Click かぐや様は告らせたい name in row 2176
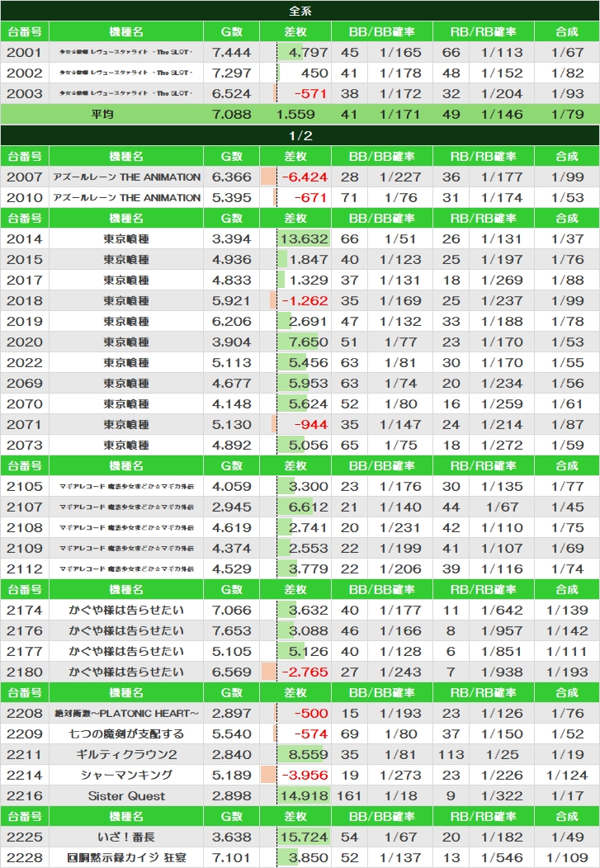The image size is (600, 868). 126,630
